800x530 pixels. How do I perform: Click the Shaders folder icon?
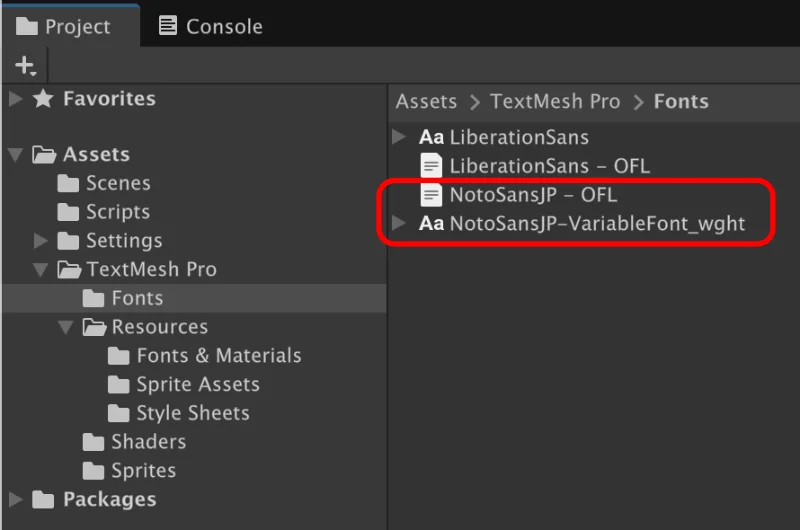[x=93, y=442]
